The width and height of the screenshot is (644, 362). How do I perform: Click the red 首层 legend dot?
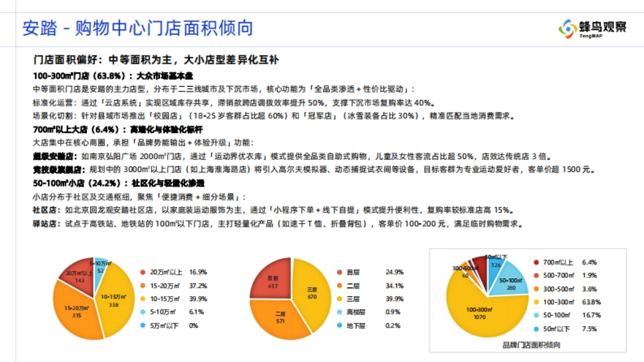341,272
